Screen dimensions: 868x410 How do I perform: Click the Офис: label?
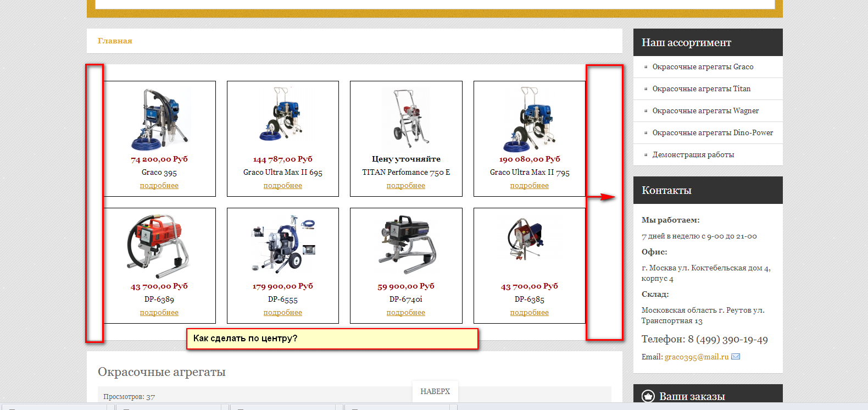point(654,252)
